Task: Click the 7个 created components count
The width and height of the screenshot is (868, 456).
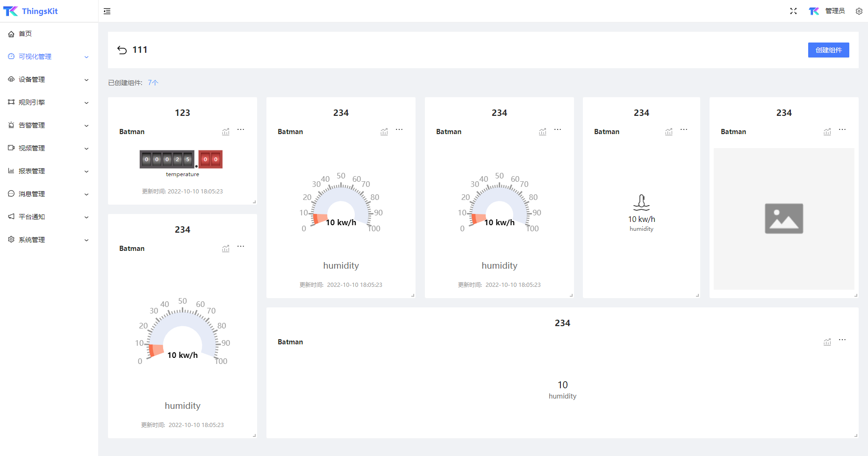Action: 153,83
